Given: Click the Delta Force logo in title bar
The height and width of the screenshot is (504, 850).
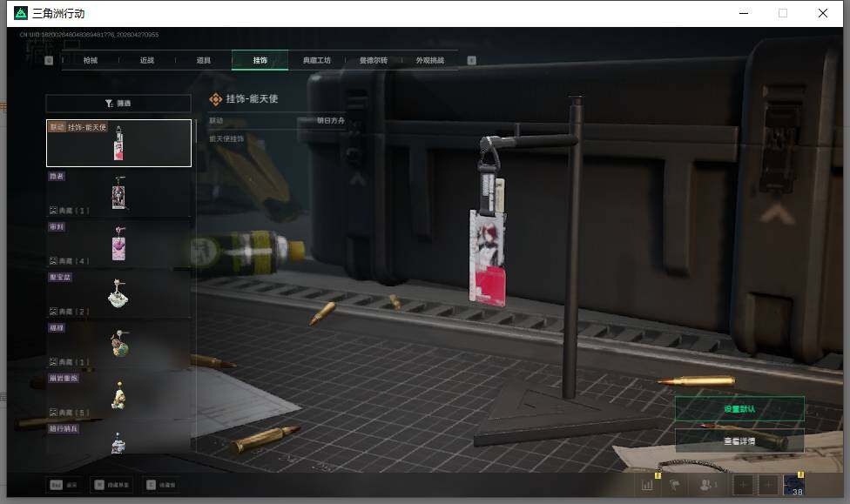Looking at the screenshot, I should pos(20,13).
